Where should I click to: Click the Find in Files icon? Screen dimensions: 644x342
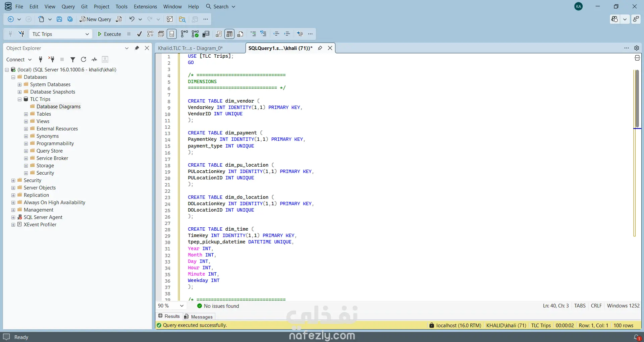click(x=182, y=19)
